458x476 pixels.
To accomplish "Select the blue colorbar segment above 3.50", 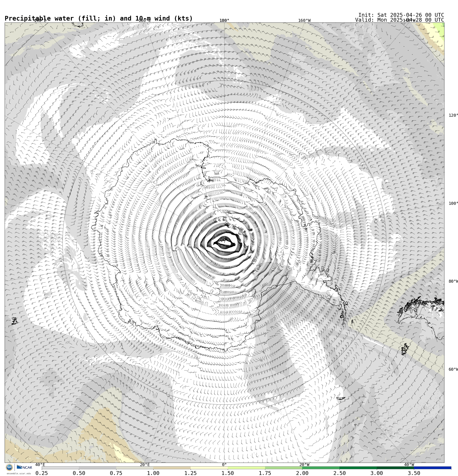I will [433, 468].
